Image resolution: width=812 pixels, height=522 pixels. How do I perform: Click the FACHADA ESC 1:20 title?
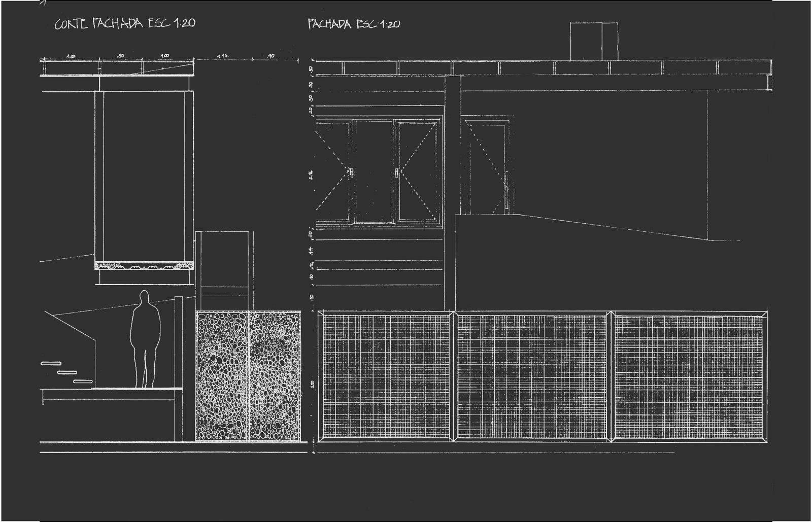[x=354, y=24]
